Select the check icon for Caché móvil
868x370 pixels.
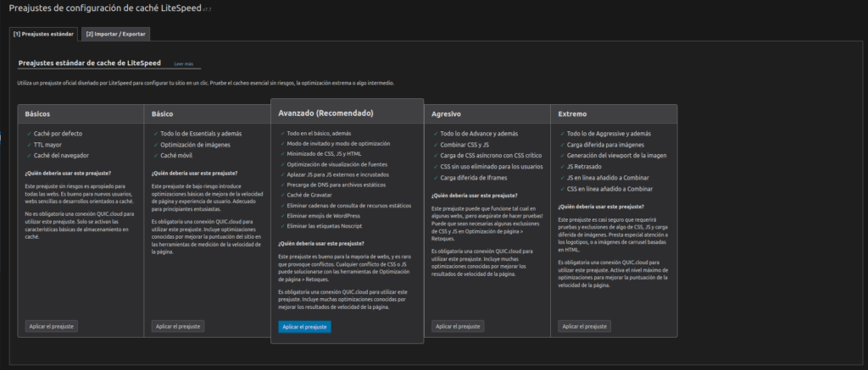click(155, 156)
